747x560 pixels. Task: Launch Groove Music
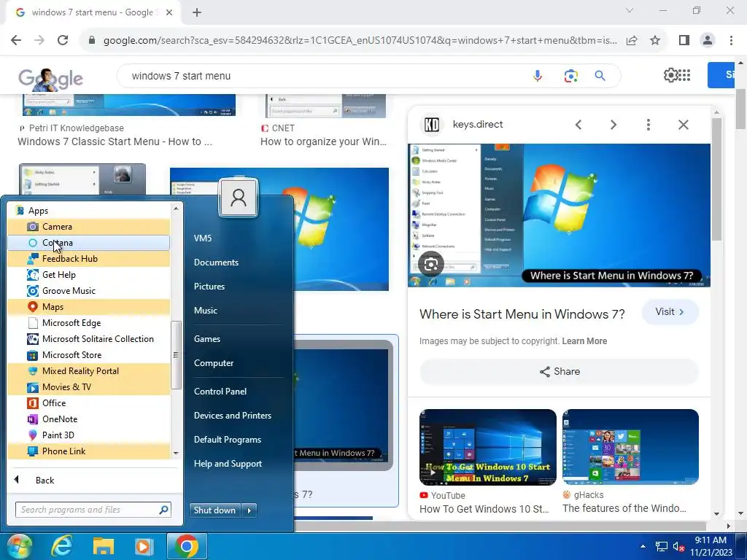pyautogui.click(x=88, y=291)
